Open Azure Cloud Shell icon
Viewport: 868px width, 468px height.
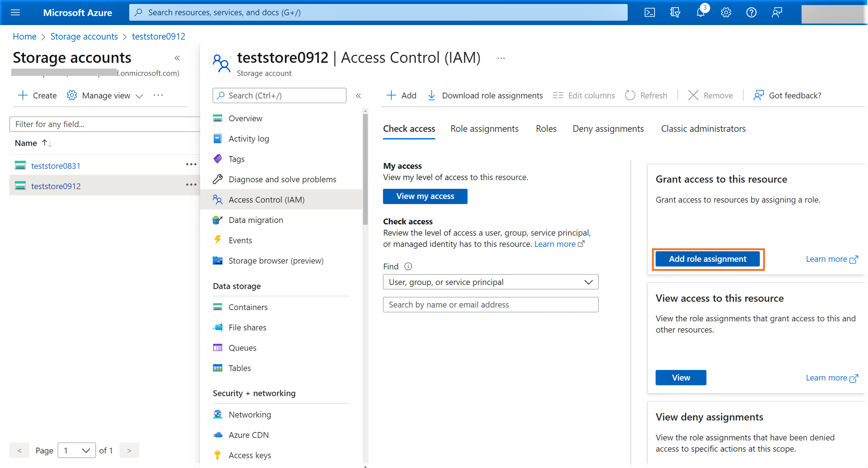coord(650,12)
